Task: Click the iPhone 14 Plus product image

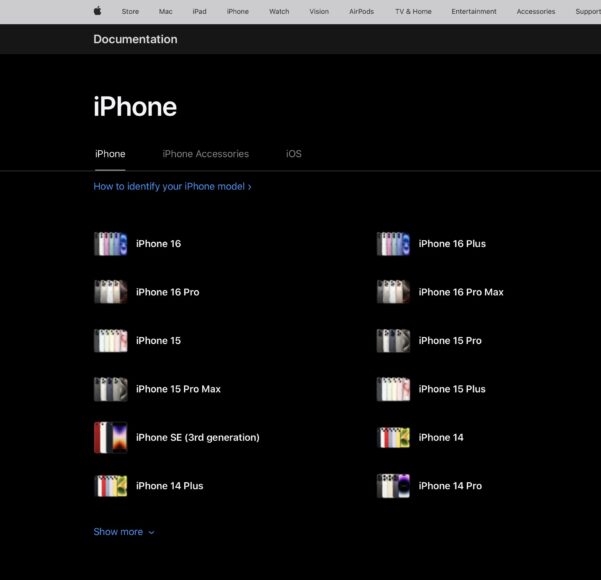Action: click(x=110, y=486)
